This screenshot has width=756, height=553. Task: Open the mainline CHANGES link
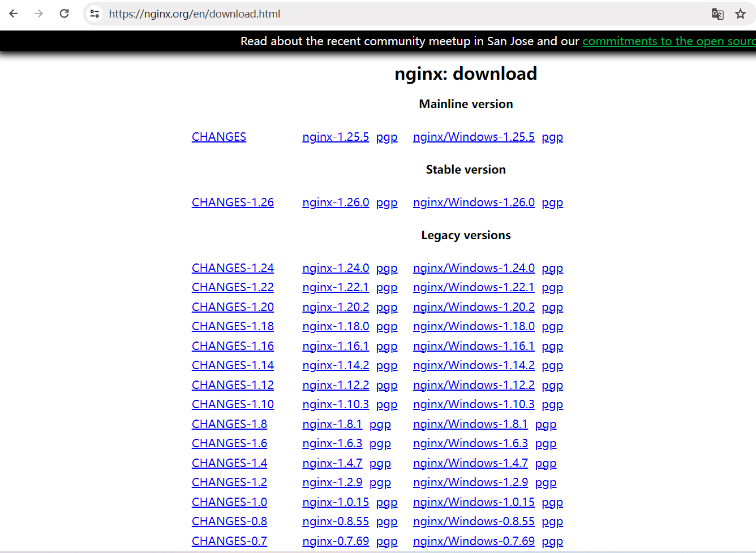tap(219, 137)
